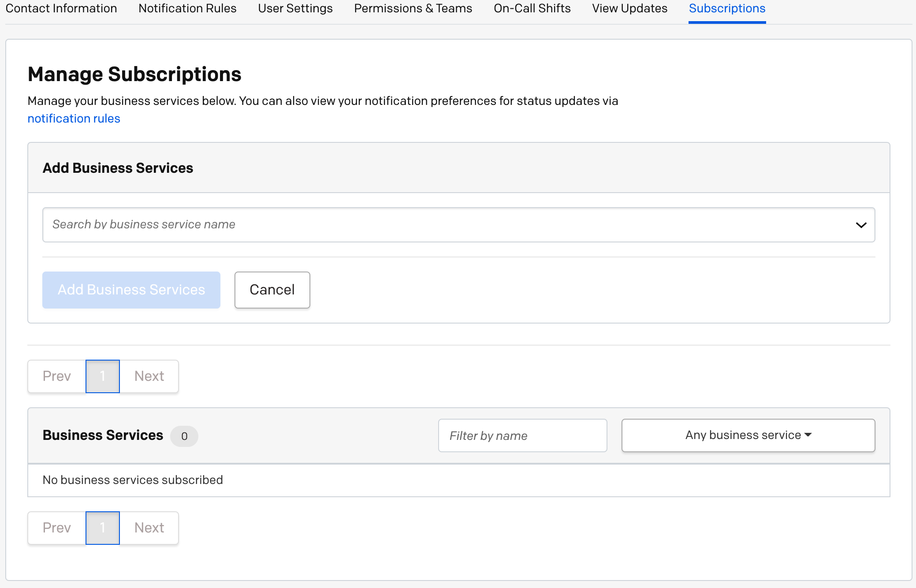
Task: Open Permissions & Teams tab
Action: point(413,8)
